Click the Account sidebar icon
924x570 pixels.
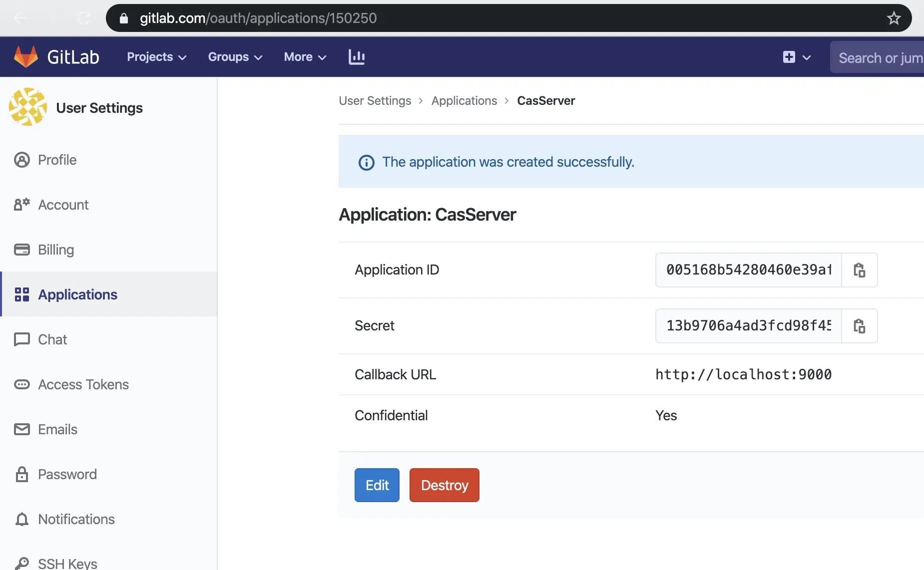click(21, 205)
